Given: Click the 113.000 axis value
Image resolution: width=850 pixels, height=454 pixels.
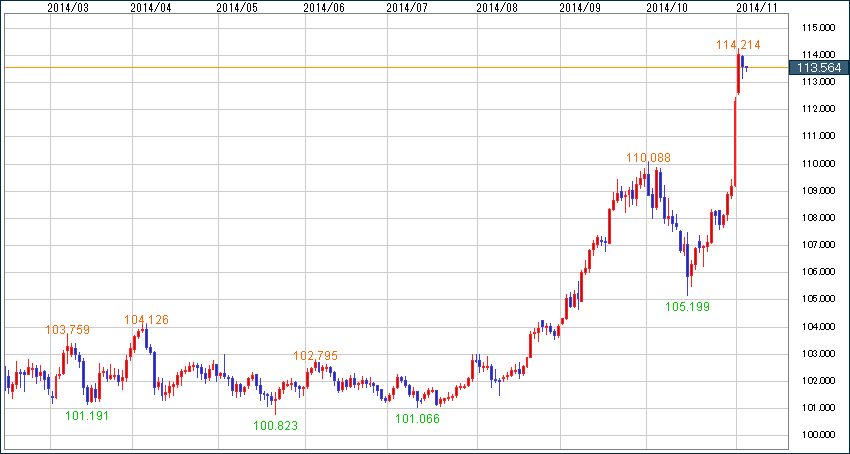Looking at the screenshot, I should [x=819, y=82].
